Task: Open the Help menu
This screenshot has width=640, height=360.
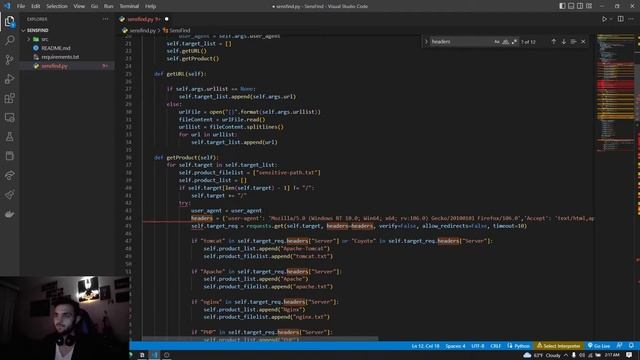Action: (151, 6)
